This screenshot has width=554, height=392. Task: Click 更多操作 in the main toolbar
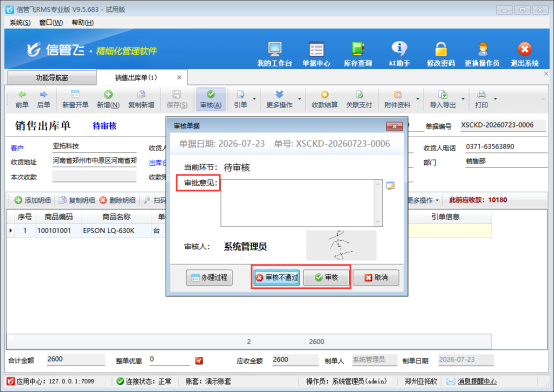[279, 99]
